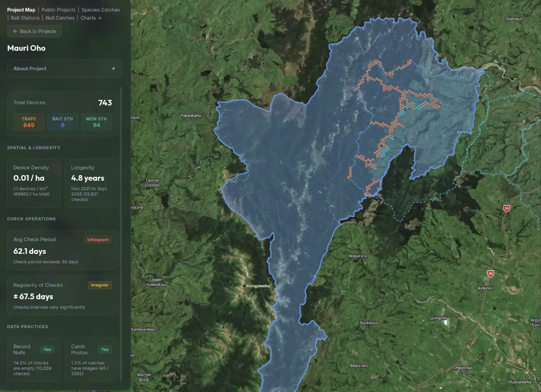Switch to Public Projects tab
The image size is (541, 392).
tap(58, 10)
